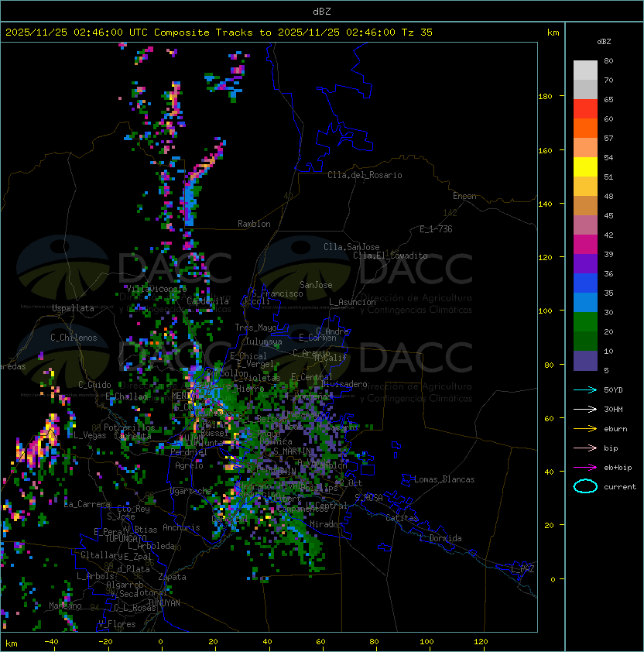
Task: Click the Catitas place label
Action: pos(402,518)
